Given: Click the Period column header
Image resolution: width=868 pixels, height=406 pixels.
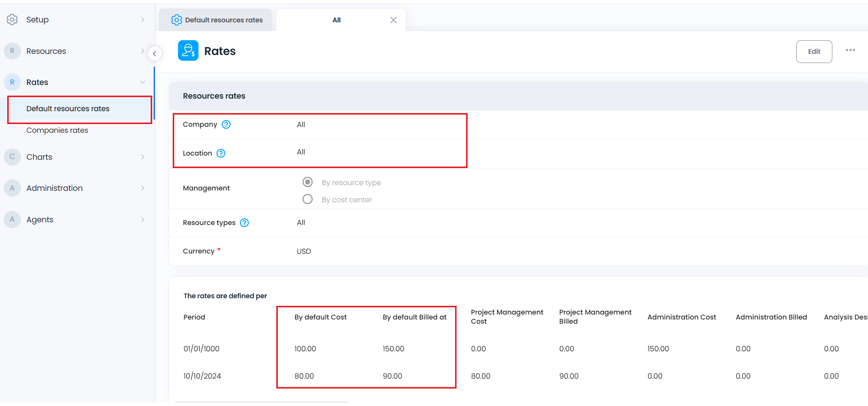Looking at the screenshot, I should pyautogui.click(x=194, y=317).
